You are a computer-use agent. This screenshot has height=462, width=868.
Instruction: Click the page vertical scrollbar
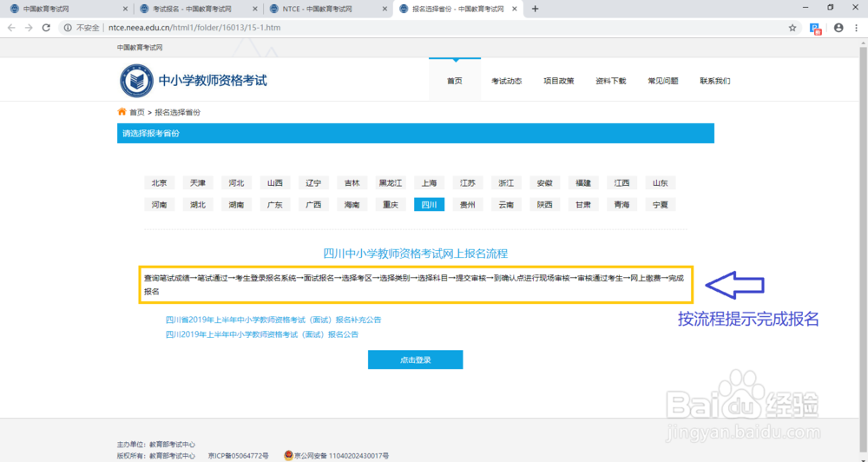coord(863,249)
